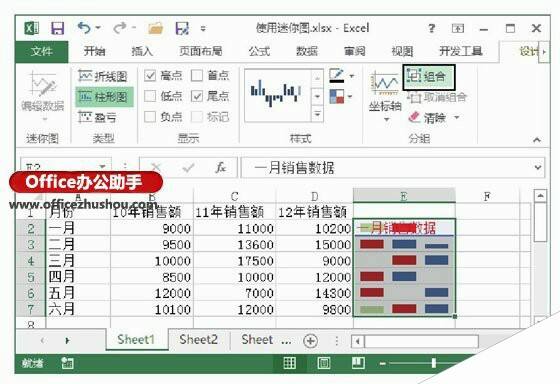Group the sparklines with 组合
560x384 pixels.
[x=429, y=77]
